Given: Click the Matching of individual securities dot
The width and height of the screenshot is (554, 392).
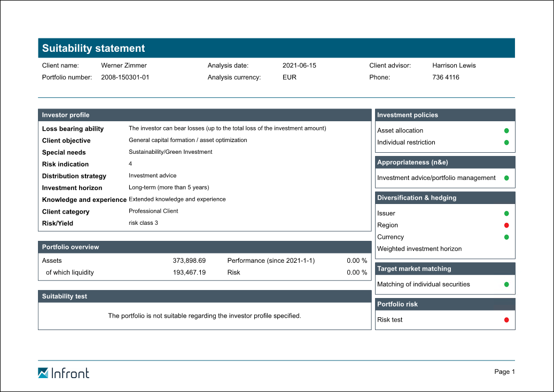Looking at the screenshot, I should click(x=506, y=285).
